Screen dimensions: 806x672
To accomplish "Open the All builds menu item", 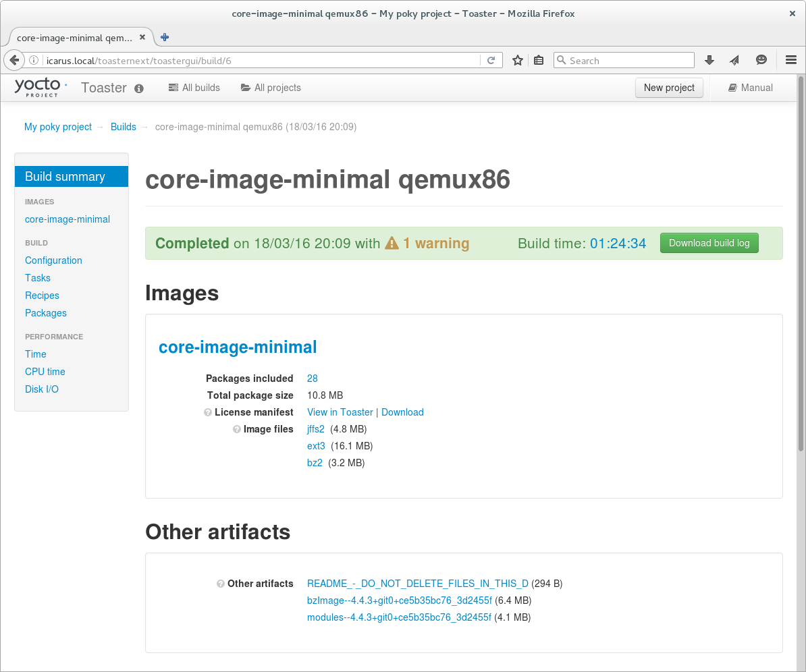I will tap(194, 88).
